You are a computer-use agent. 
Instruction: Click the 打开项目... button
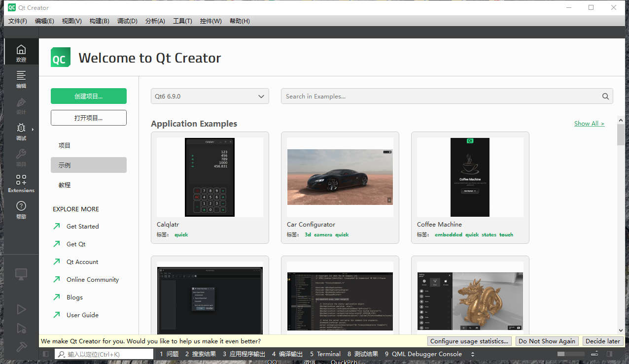pos(89,118)
